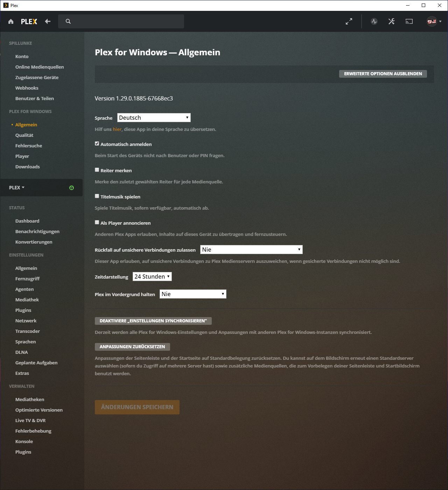Click the PLEX logo in header

click(x=29, y=22)
